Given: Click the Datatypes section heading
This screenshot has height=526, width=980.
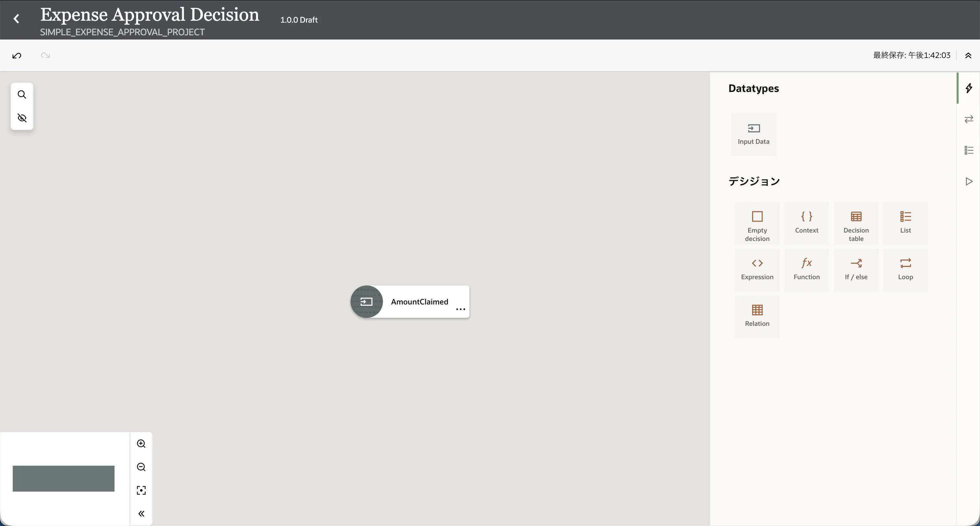Looking at the screenshot, I should pyautogui.click(x=753, y=89).
